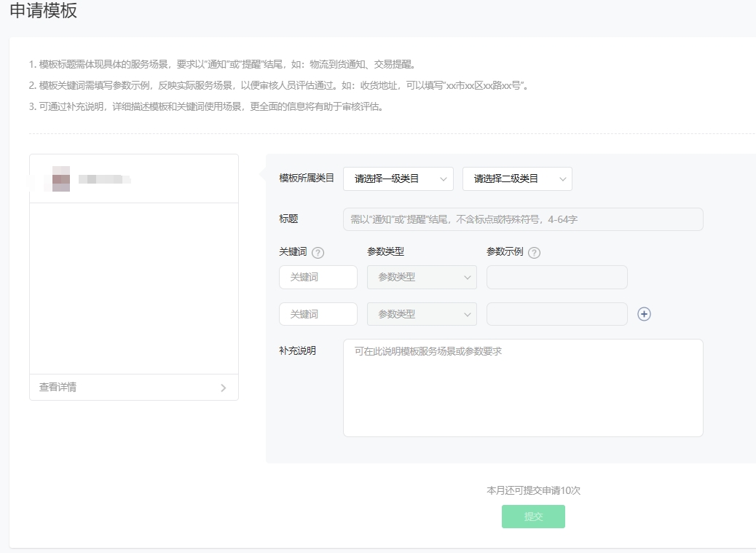This screenshot has width=756, height=553.
Task: Select the second 关键词 input box
Action: point(318,313)
